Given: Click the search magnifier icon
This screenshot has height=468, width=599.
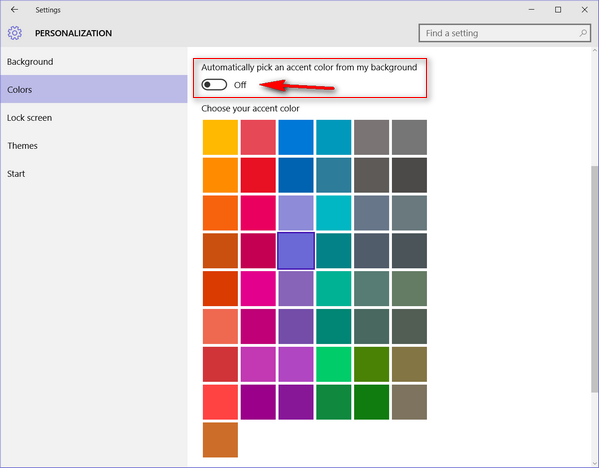Looking at the screenshot, I should click(x=583, y=33).
